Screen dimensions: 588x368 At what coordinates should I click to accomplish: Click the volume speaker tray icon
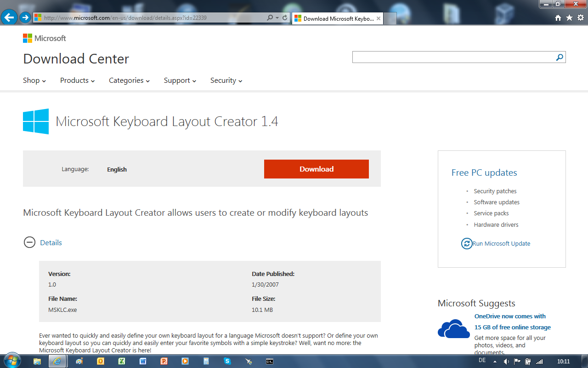point(506,362)
